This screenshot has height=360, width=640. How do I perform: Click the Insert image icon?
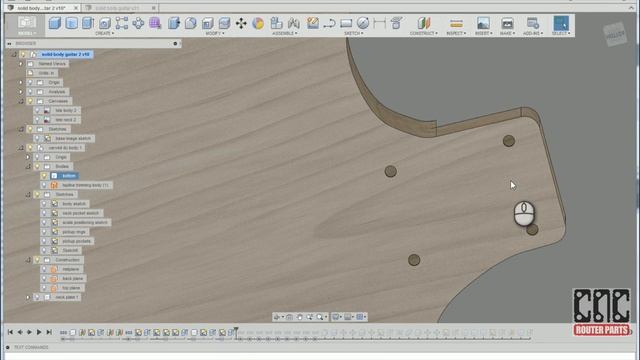[483, 23]
